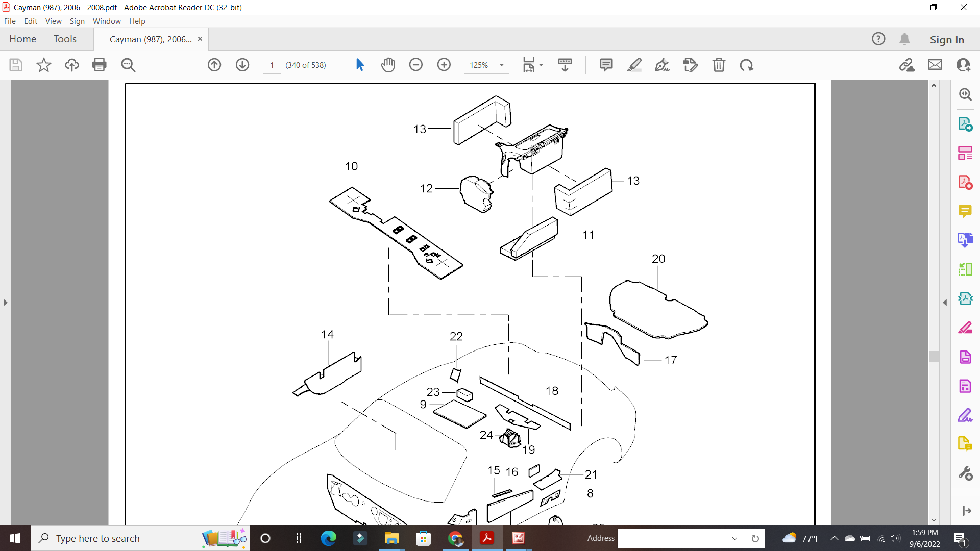Select the Hand pan tool

point(388,65)
